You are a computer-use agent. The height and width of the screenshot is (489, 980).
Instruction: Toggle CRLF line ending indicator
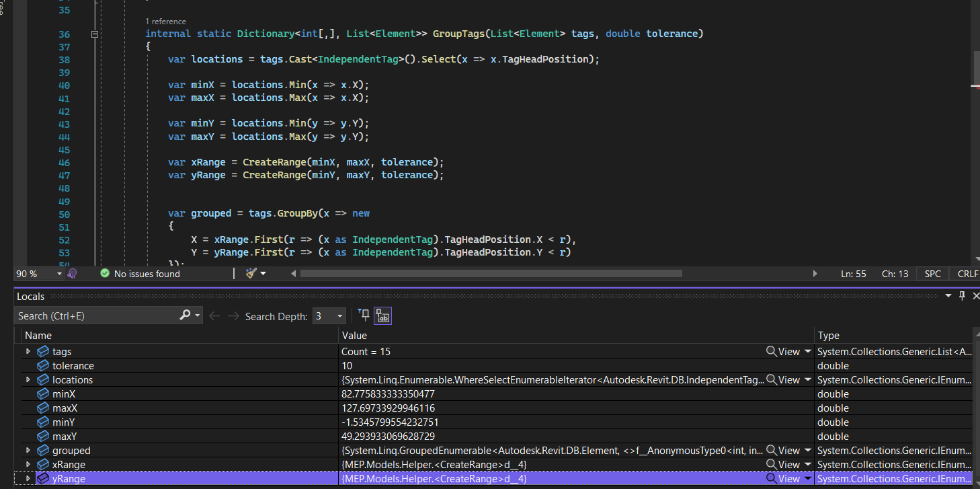[967, 274]
